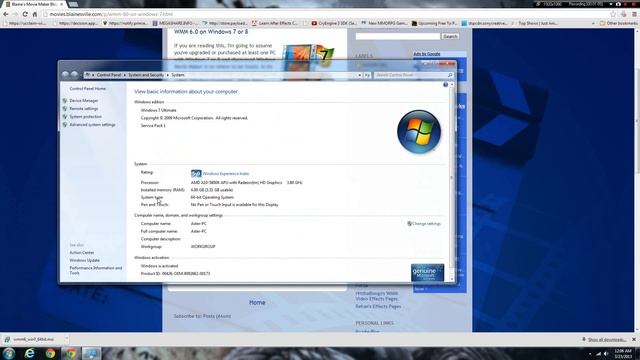This screenshot has width=640, height=360.
Task: Click the shield icon beside Advanced system settings
Action: coord(64,124)
